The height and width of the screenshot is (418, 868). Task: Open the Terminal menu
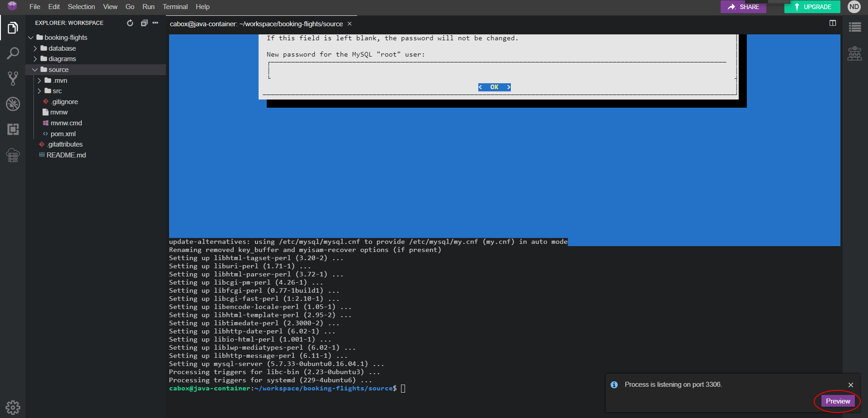175,7
